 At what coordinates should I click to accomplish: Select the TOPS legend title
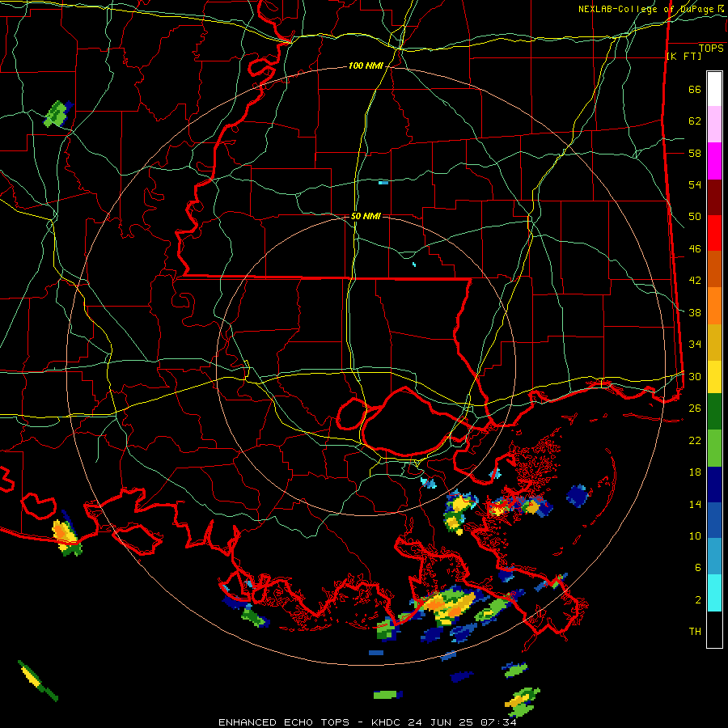[711, 48]
